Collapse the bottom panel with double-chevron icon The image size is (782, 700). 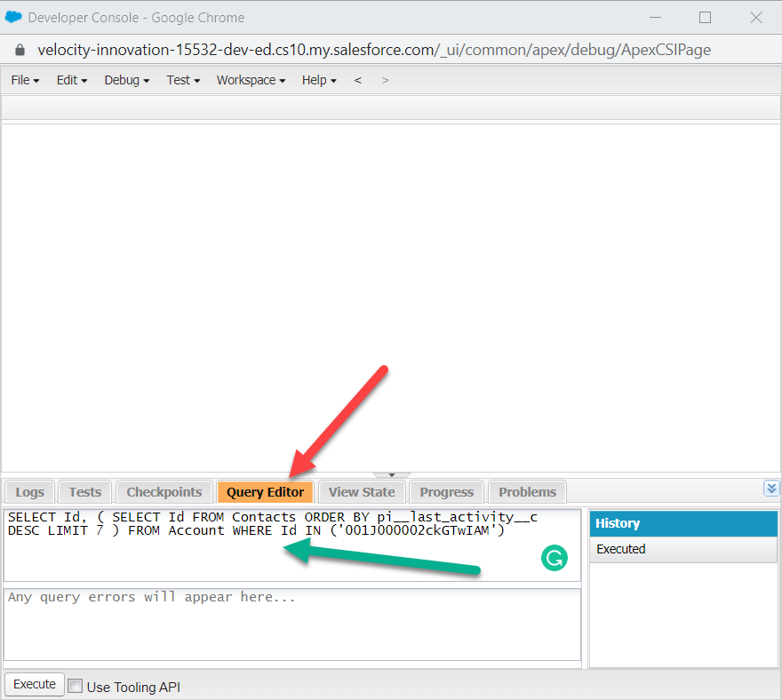(771, 488)
